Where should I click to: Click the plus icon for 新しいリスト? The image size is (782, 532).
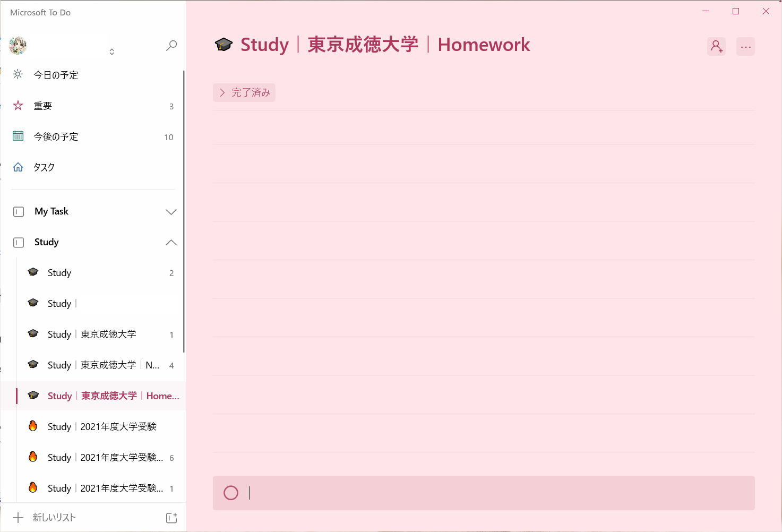click(x=18, y=518)
